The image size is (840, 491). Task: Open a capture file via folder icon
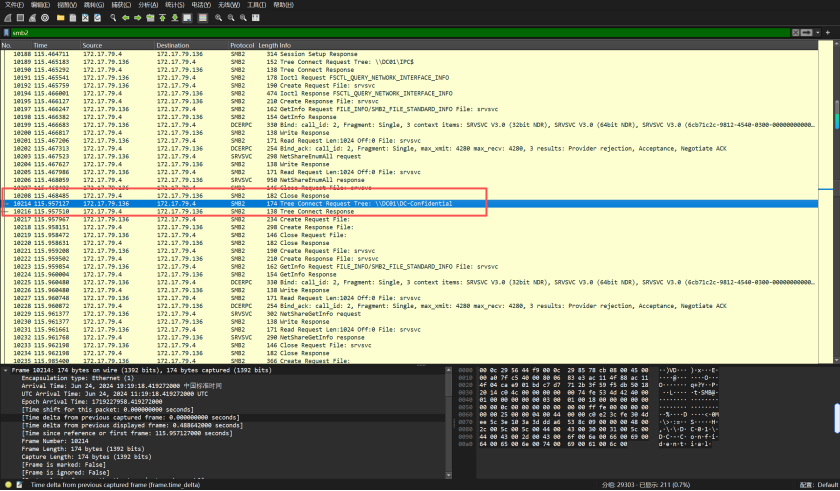[61, 18]
